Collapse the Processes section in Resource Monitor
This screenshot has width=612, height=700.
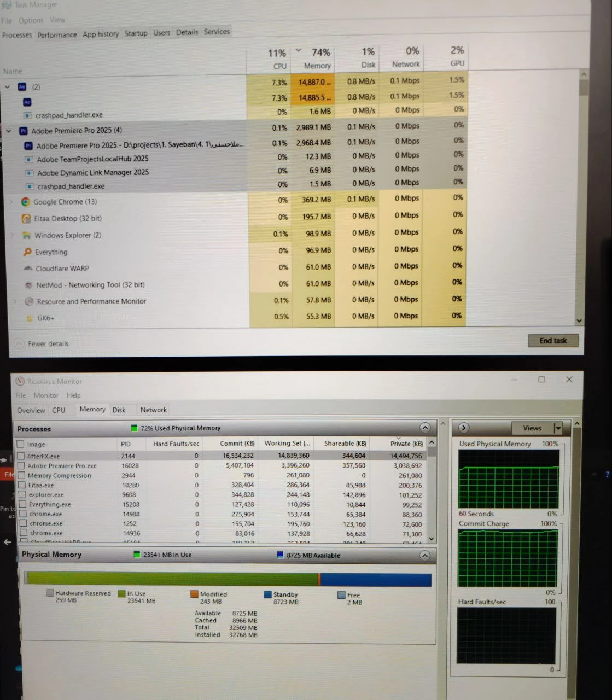click(425, 428)
